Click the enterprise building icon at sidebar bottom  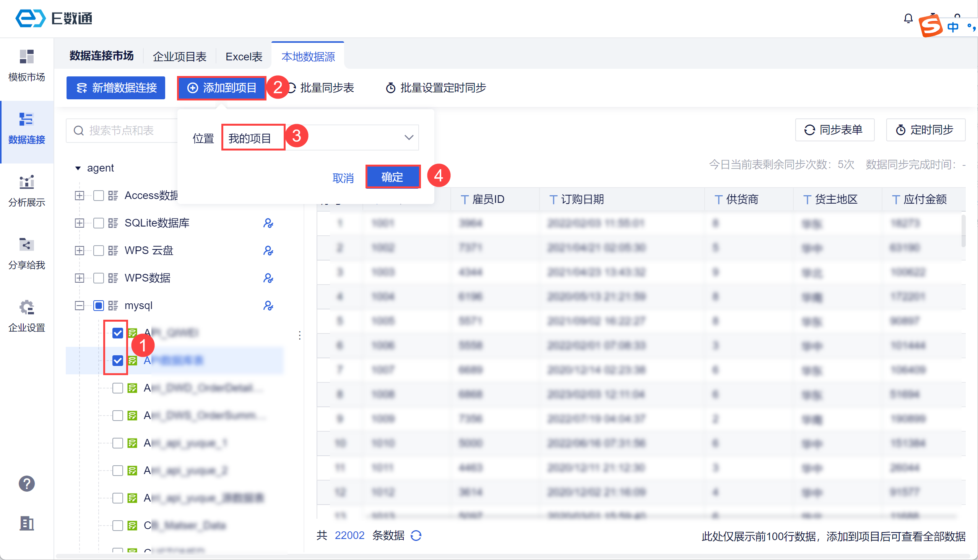point(26,523)
